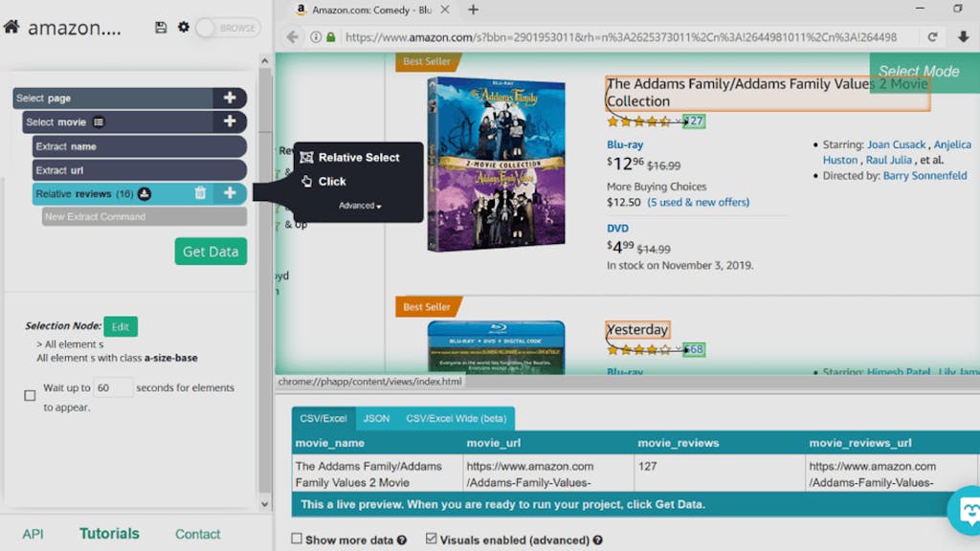Click help icon next to Show more data
Image resolution: width=980 pixels, height=551 pixels.
(x=402, y=540)
